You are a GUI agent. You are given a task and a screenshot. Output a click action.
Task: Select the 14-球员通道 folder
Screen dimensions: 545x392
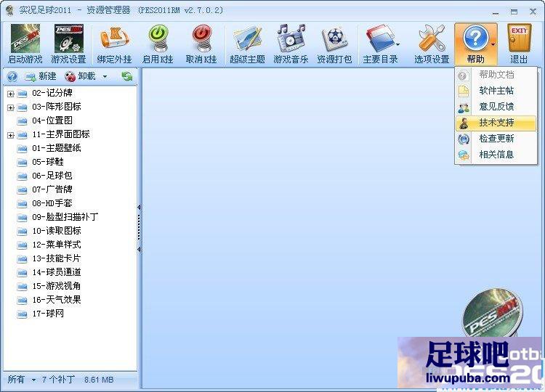click(x=56, y=272)
